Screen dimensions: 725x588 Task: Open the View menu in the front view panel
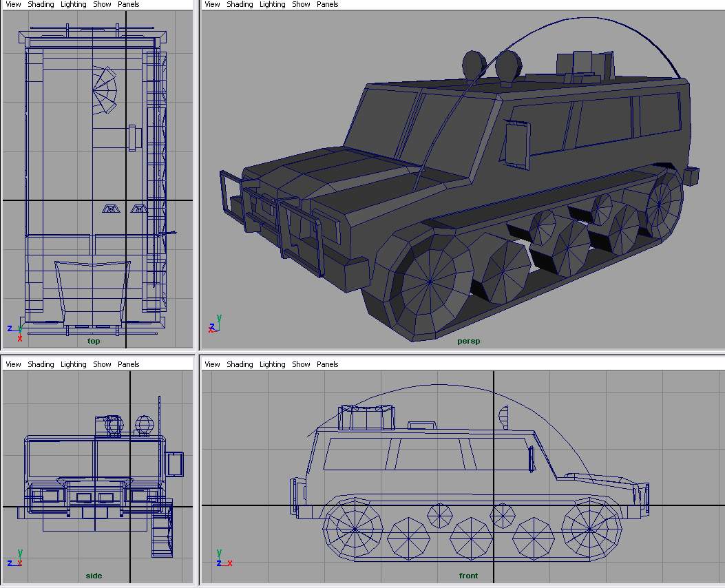(x=212, y=364)
